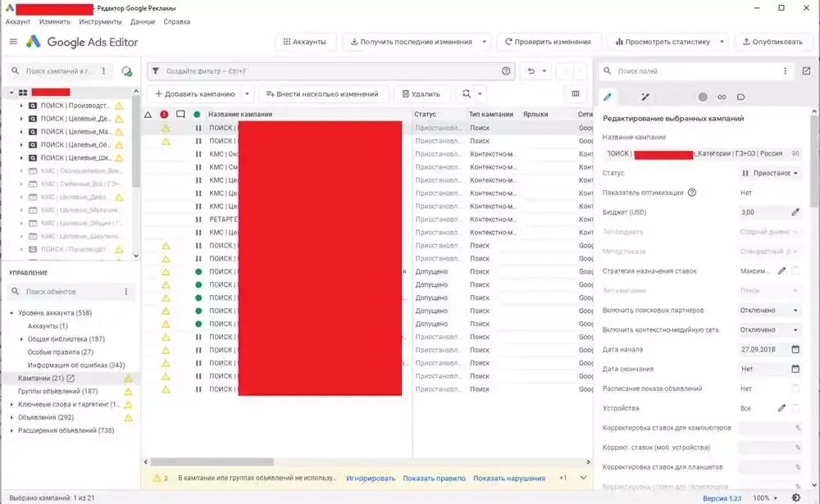
Task: Open the Данные menu
Action: click(x=142, y=22)
